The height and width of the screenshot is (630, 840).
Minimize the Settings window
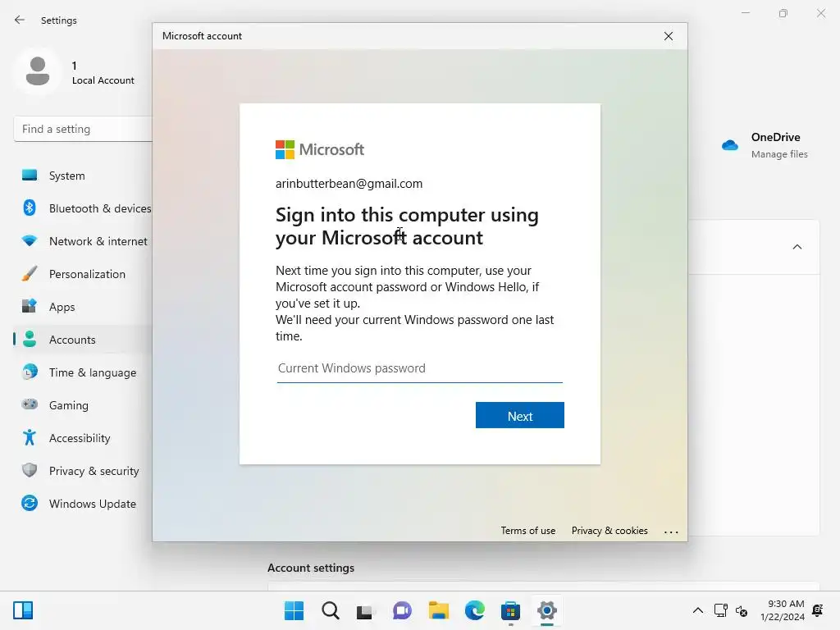(745, 13)
